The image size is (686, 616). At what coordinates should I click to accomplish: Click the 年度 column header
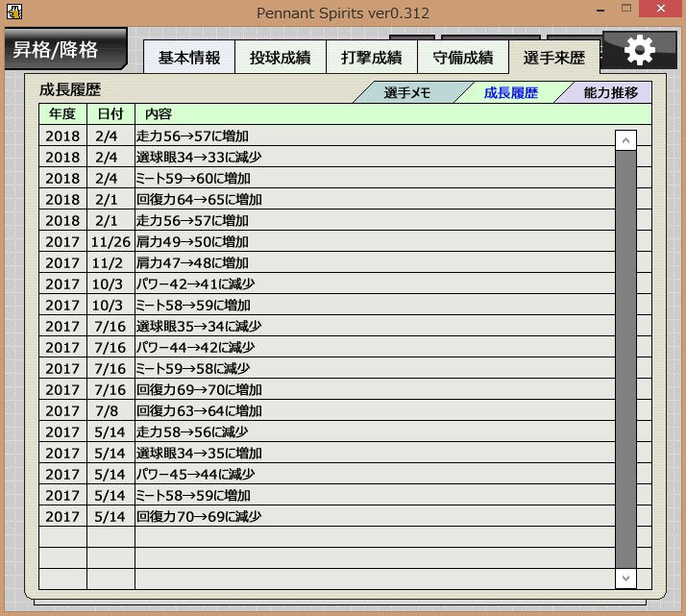pyautogui.click(x=62, y=114)
